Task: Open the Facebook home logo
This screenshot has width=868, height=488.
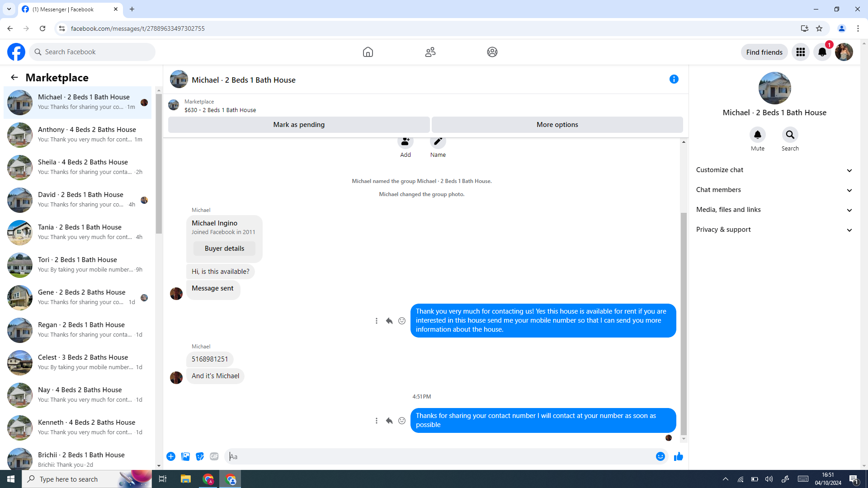Action: click(x=16, y=52)
